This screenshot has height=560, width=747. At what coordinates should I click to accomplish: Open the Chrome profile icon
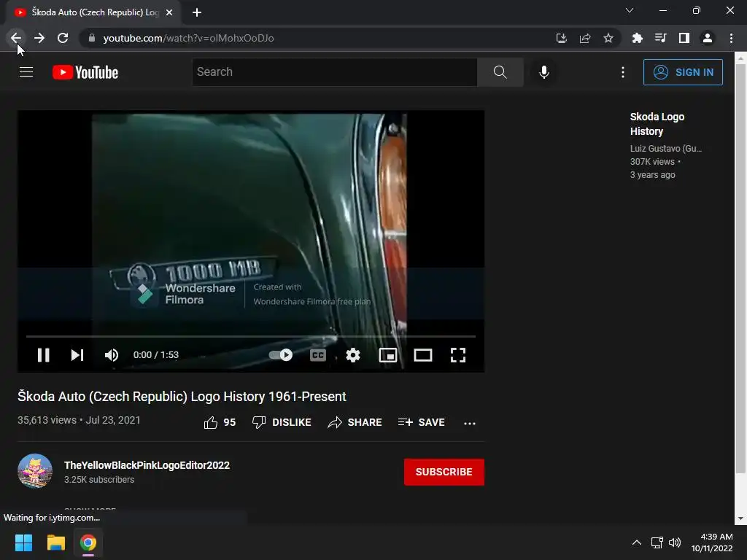click(708, 38)
